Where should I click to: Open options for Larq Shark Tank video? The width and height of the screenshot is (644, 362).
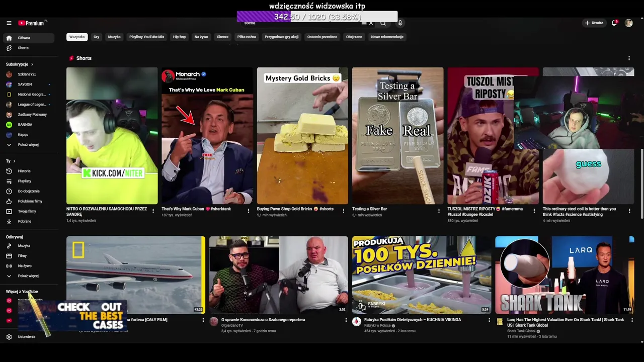[632, 320]
